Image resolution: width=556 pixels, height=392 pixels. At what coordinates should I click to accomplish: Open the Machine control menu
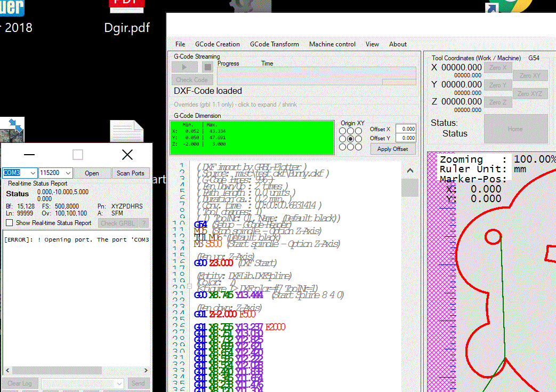(x=332, y=44)
